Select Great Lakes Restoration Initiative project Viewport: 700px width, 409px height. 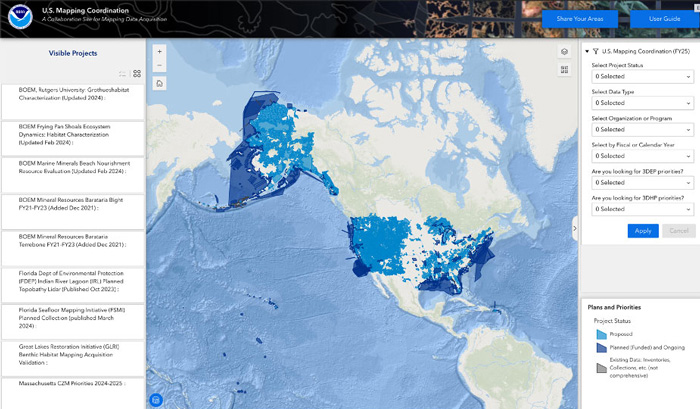73,359
